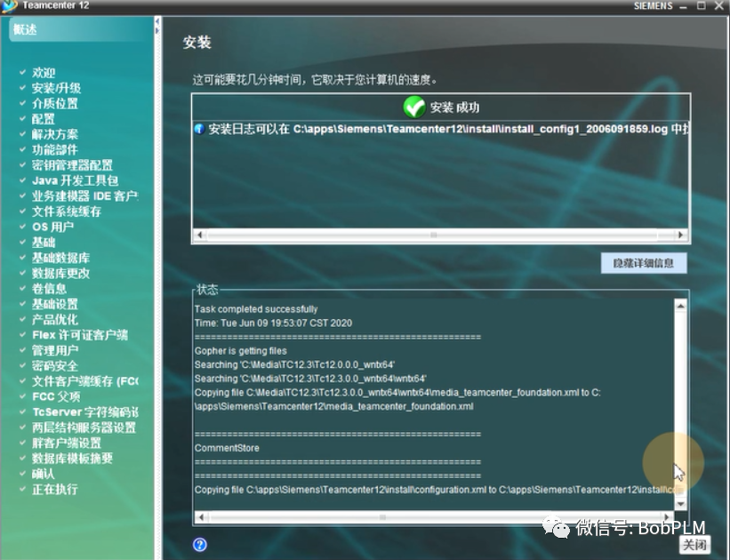Select the 业务建模器 IDE 客户 step
730x560 pixels.
coord(85,196)
